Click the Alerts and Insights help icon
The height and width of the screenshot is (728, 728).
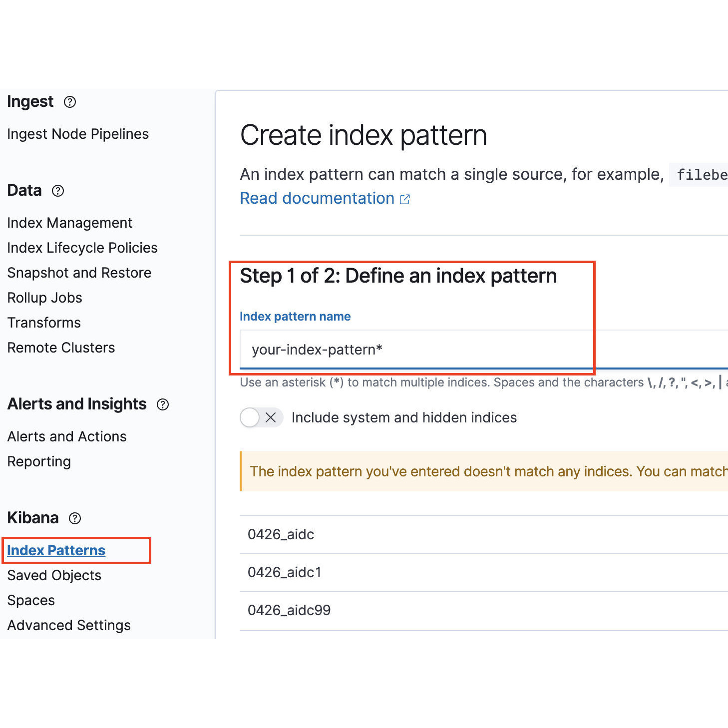(x=162, y=405)
